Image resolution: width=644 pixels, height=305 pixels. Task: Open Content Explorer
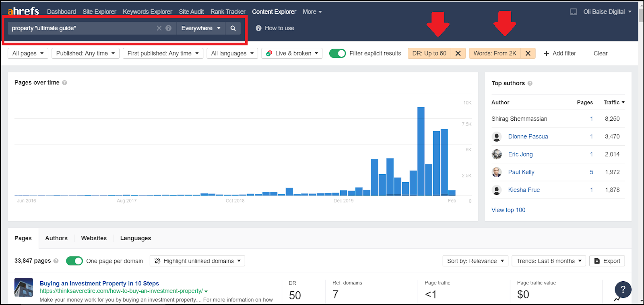click(x=274, y=12)
